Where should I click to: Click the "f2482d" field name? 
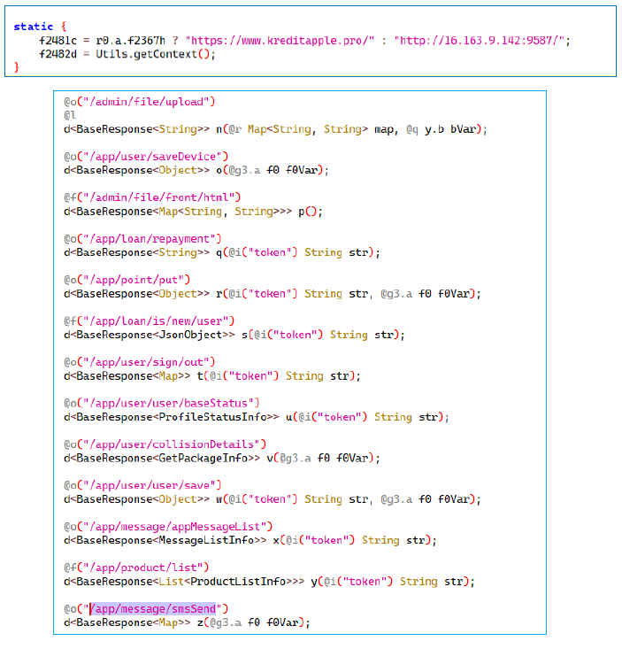[x=58, y=54]
